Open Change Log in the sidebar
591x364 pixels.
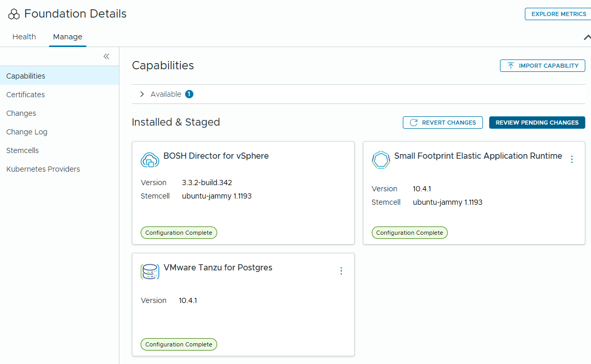(x=59, y=132)
